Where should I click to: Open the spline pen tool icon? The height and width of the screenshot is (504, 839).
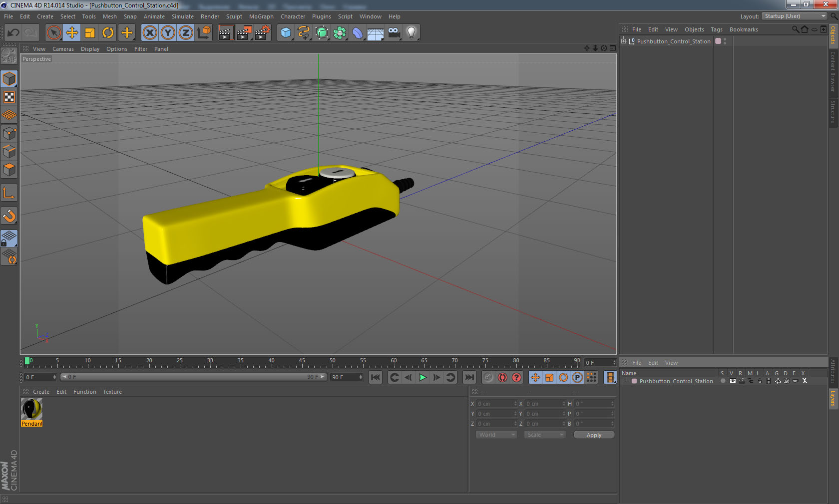coord(304,33)
